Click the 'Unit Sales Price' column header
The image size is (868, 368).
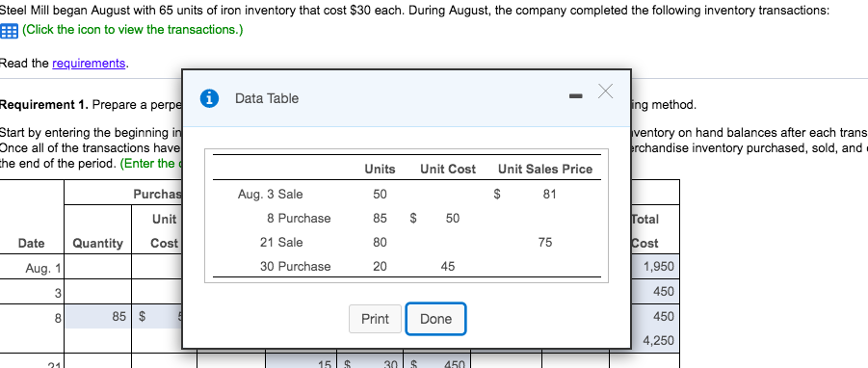coord(545,170)
